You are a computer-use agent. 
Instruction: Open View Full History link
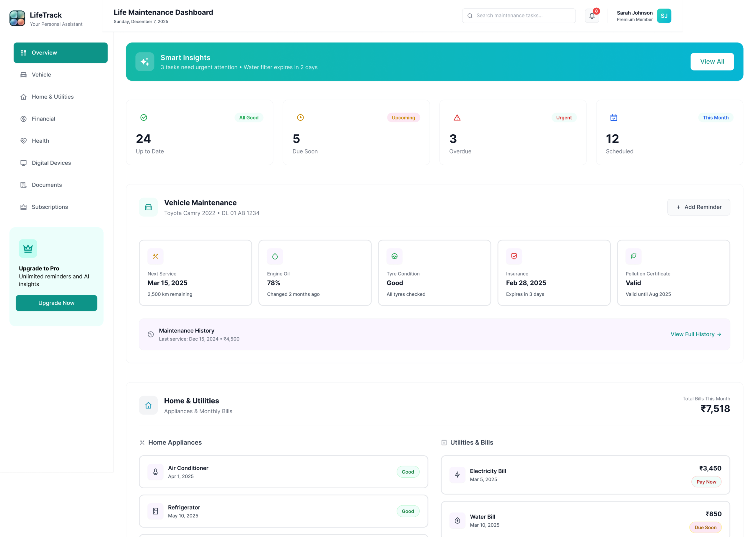point(695,334)
